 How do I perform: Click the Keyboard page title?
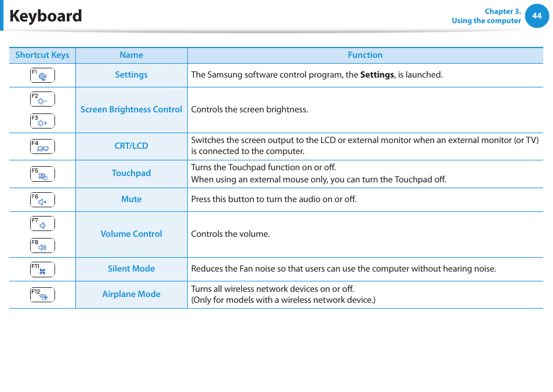pyautogui.click(x=46, y=16)
